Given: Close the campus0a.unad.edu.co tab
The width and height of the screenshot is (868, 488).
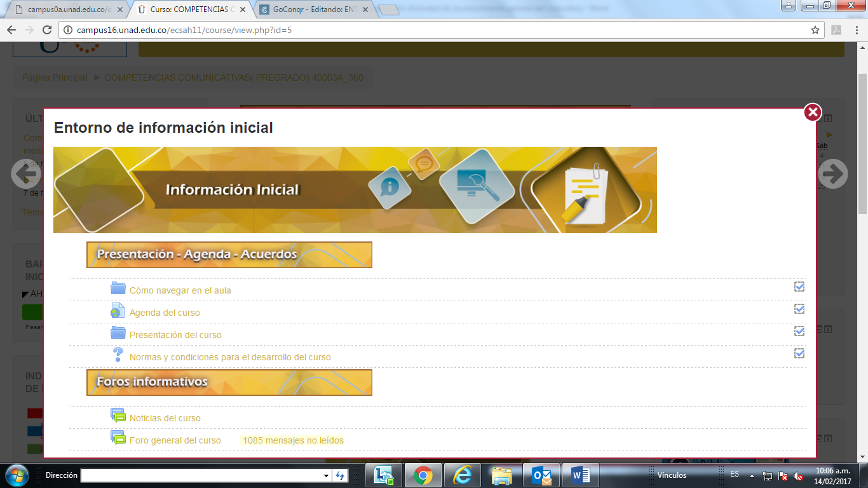Looking at the screenshot, I should pos(120,10).
